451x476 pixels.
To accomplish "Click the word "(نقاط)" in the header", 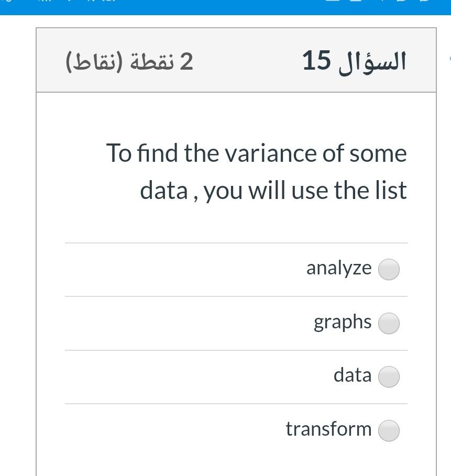I will click(86, 62).
